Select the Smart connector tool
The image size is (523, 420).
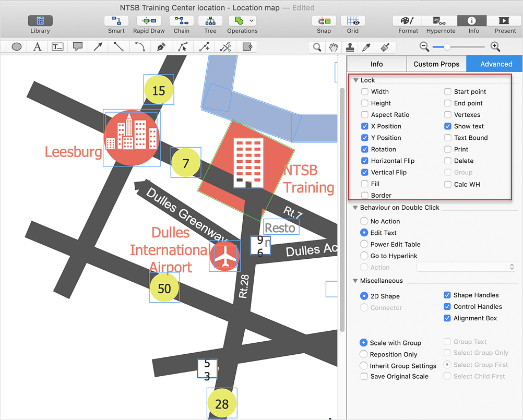tap(116, 21)
